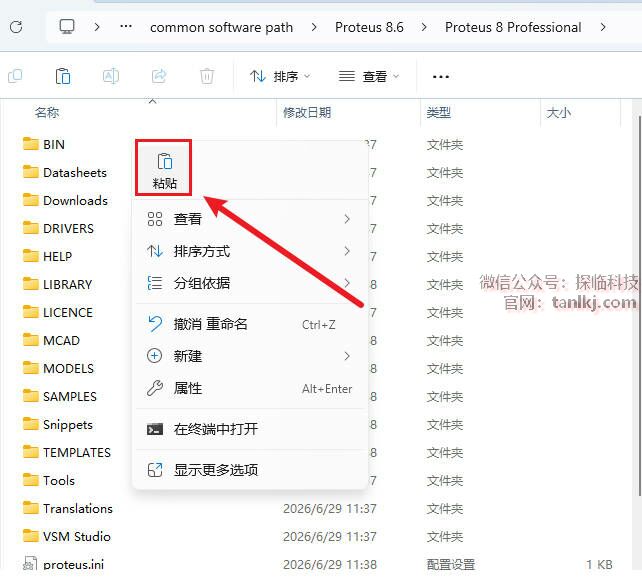Expand chevron after the monitor icon
This screenshot has height=577, width=642.
pyautogui.click(x=97, y=27)
